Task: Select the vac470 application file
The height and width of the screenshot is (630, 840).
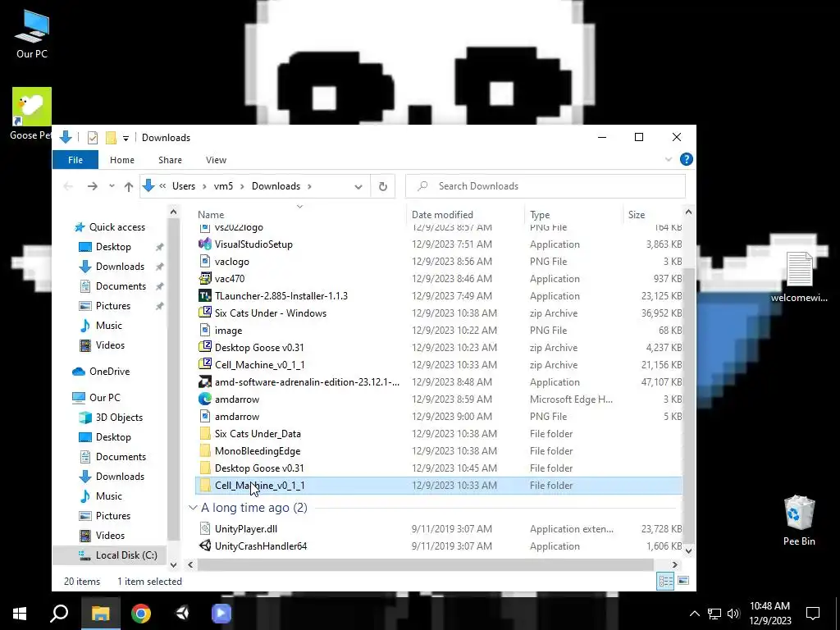Action: click(x=440, y=279)
